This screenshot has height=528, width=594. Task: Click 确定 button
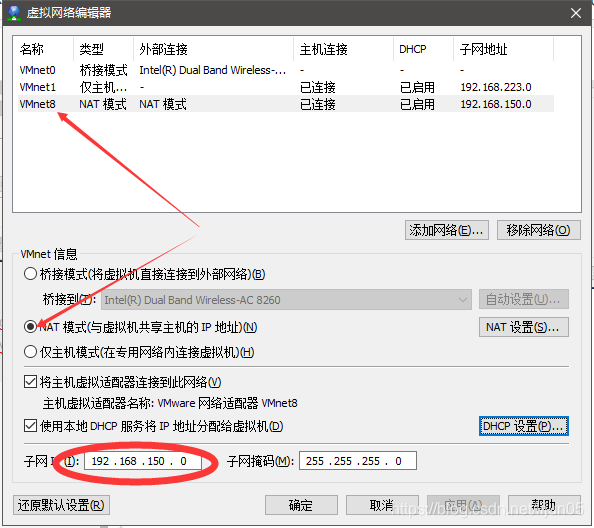(301, 505)
